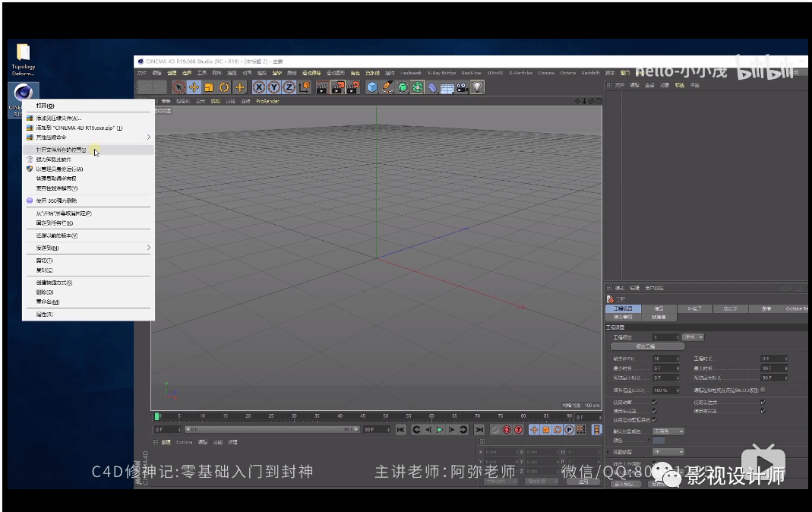812x512 pixels.
Task: Toggle the Z axis lock
Action: coord(289,87)
